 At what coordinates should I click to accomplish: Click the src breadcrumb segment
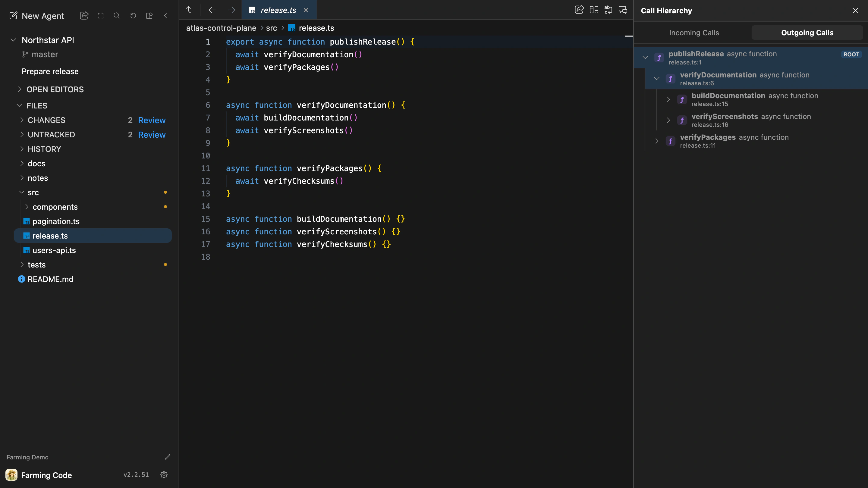click(272, 28)
